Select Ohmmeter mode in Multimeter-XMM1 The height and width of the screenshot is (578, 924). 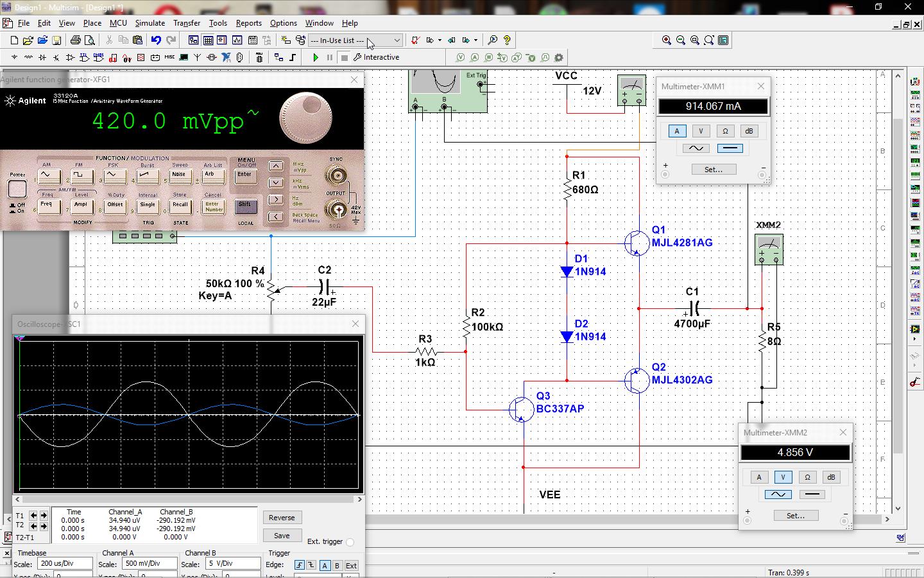pos(725,131)
